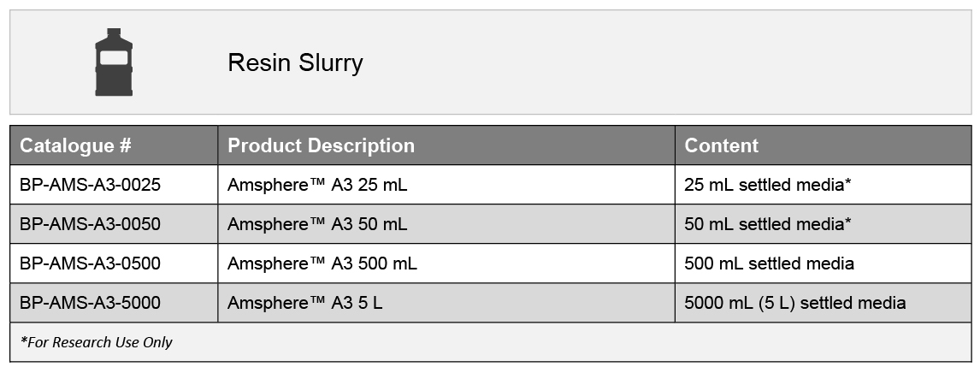Select catalogue number BP-AMS-A3-5000

(x=90, y=303)
